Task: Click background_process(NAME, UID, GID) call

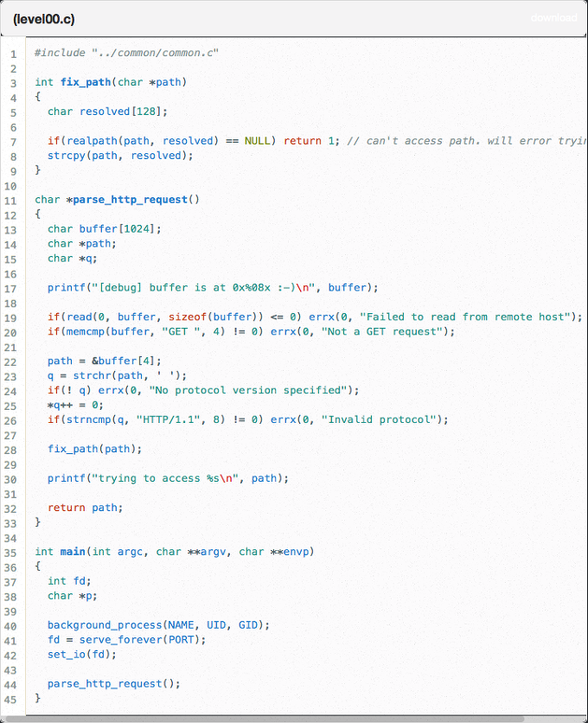Action: [x=158, y=625]
